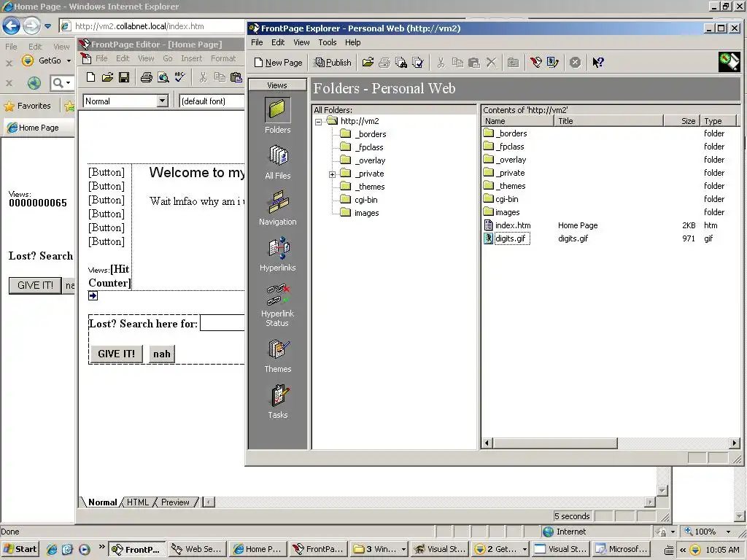Click the Publish button in Explorer toolbar
This screenshot has width=747, height=560.
point(333,63)
